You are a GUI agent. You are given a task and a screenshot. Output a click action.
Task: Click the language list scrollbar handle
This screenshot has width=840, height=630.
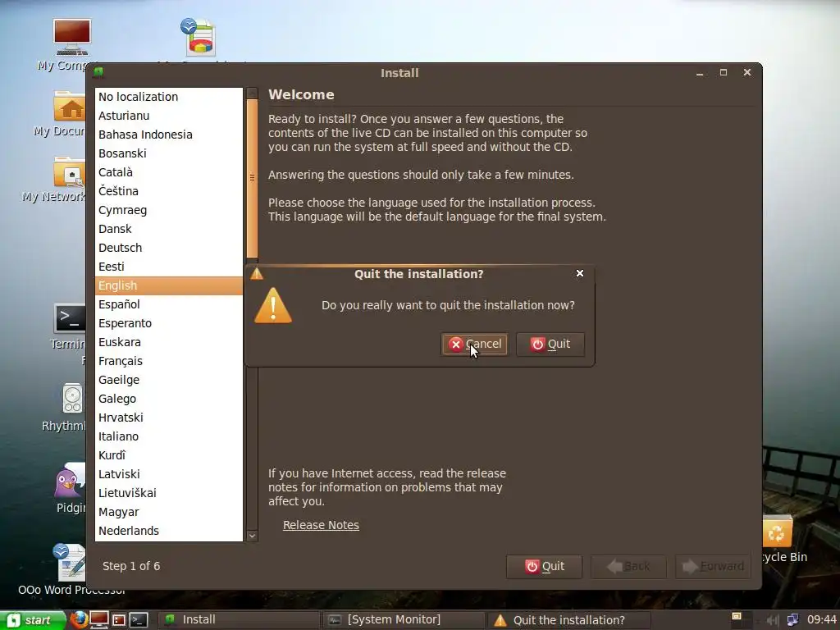pyautogui.click(x=252, y=178)
